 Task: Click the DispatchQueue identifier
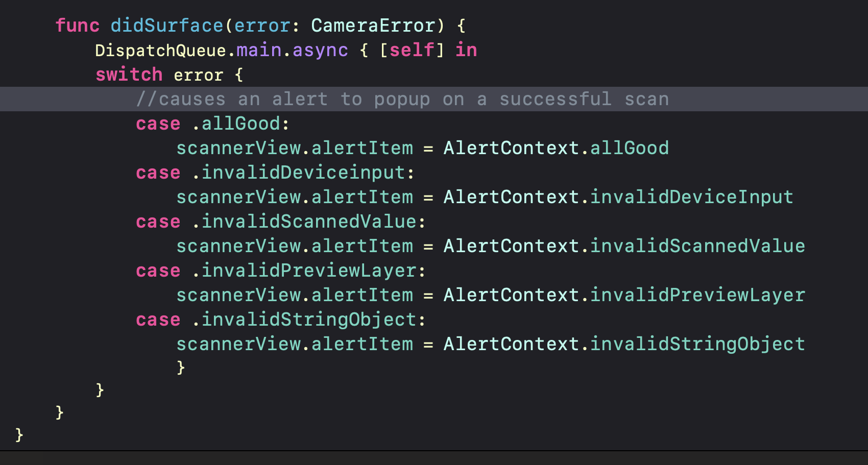tap(161, 50)
